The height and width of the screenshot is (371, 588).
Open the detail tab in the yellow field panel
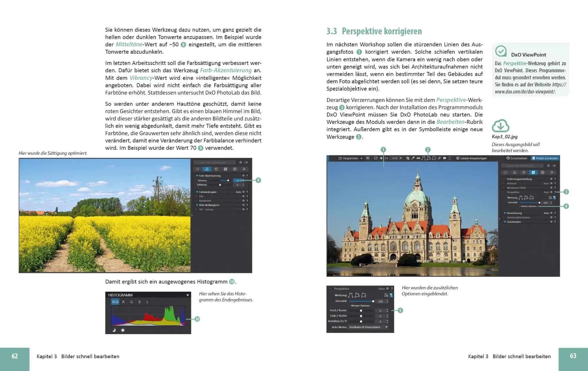pyautogui.click(x=216, y=169)
